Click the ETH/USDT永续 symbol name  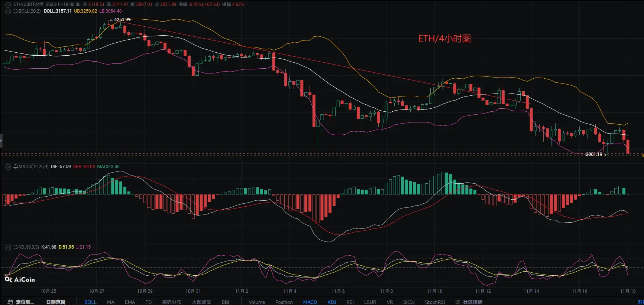coord(29,4)
